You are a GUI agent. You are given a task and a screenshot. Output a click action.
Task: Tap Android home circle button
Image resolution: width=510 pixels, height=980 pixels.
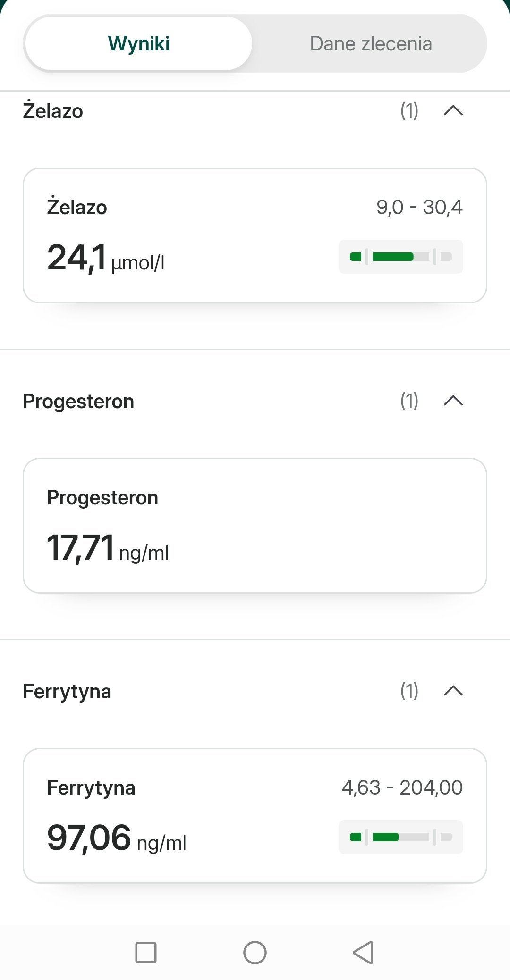[255, 952]
